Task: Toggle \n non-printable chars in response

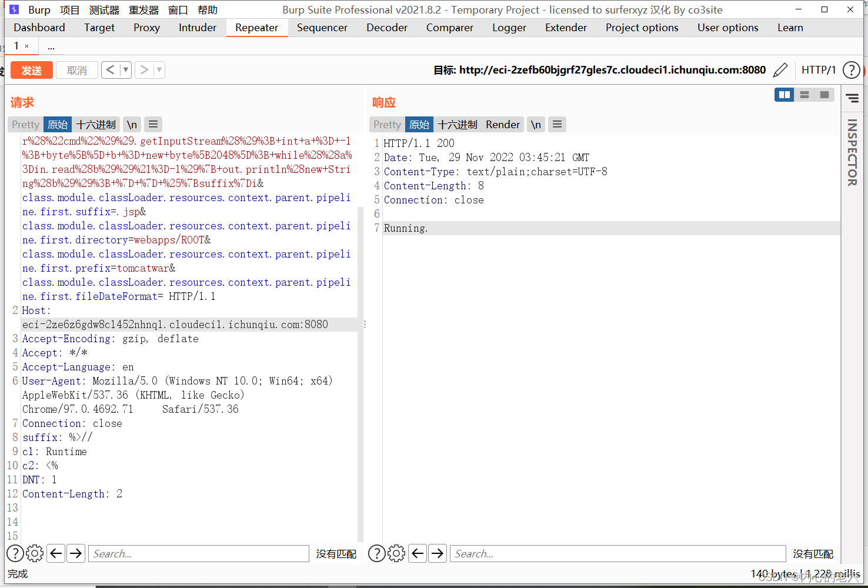Action: (536, 125)
